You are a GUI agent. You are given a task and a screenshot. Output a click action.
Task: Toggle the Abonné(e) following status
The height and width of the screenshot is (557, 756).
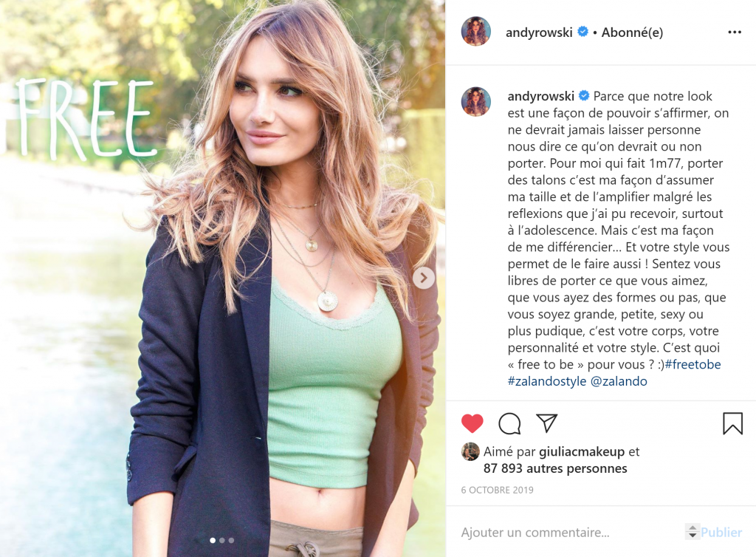632,33
